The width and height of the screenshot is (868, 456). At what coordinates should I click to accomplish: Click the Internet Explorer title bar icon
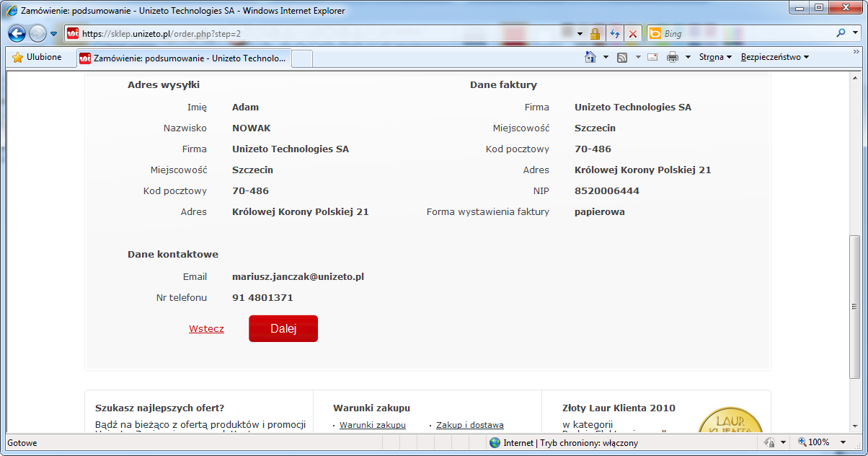pyautogui.click(x=12, y=11)
